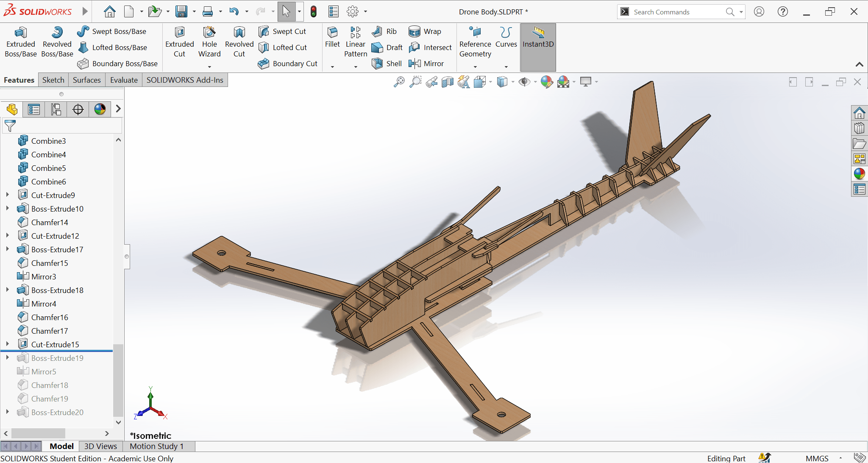Switch to the Surfaces tab
Viewport: 868px width, 463px height.
(86, 80)
